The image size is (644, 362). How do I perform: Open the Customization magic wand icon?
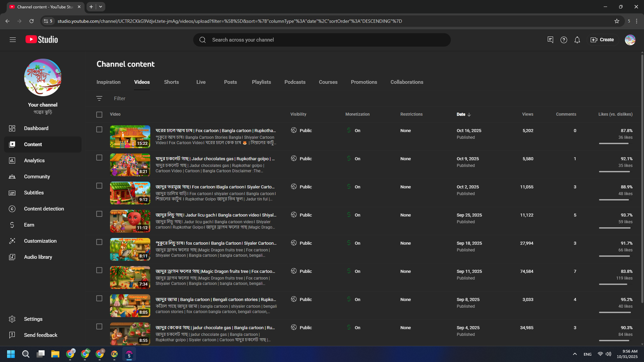coord(12,241)
